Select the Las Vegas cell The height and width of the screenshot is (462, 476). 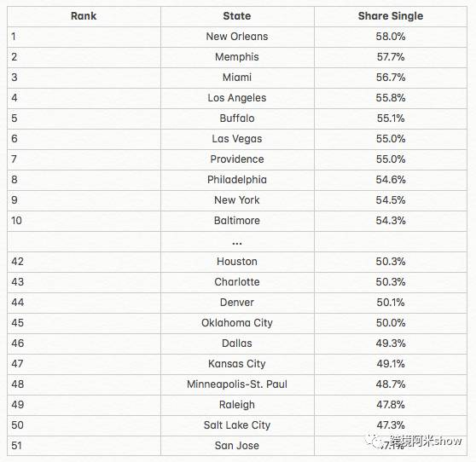pyautogui.click(x=237, y=139)
